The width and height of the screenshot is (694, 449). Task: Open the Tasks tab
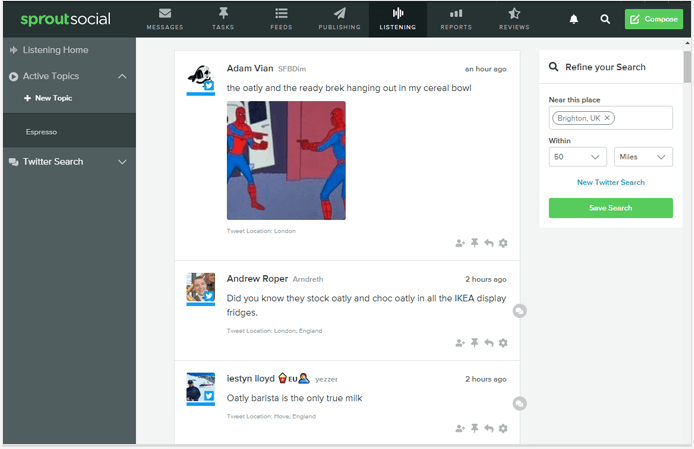pyautogui.click(x=223, y=19)
